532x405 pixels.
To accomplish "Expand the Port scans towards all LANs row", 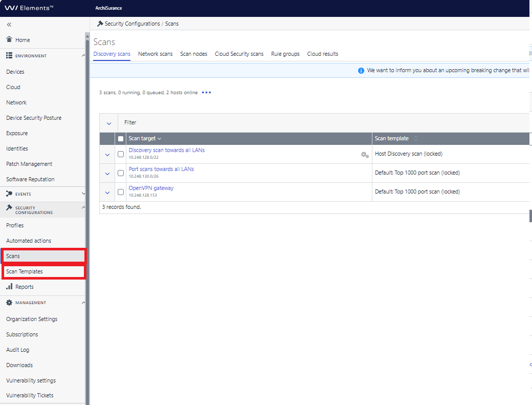I will click(107, 174).
